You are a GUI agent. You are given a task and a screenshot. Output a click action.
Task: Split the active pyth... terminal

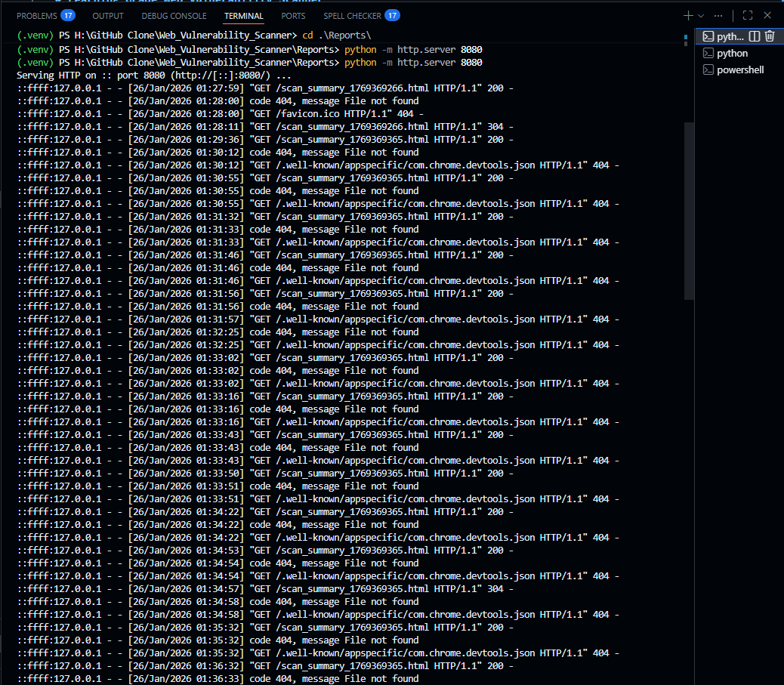coord(755,36)
